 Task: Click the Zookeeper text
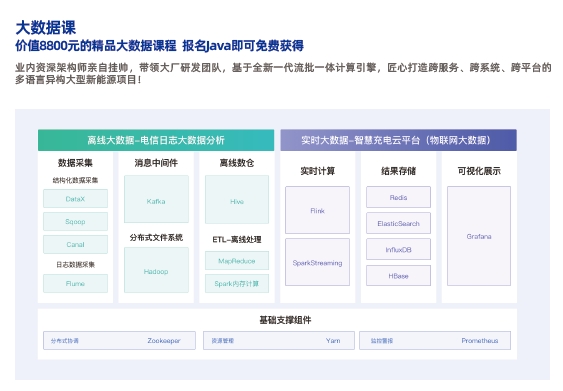(x=164, y=340)
